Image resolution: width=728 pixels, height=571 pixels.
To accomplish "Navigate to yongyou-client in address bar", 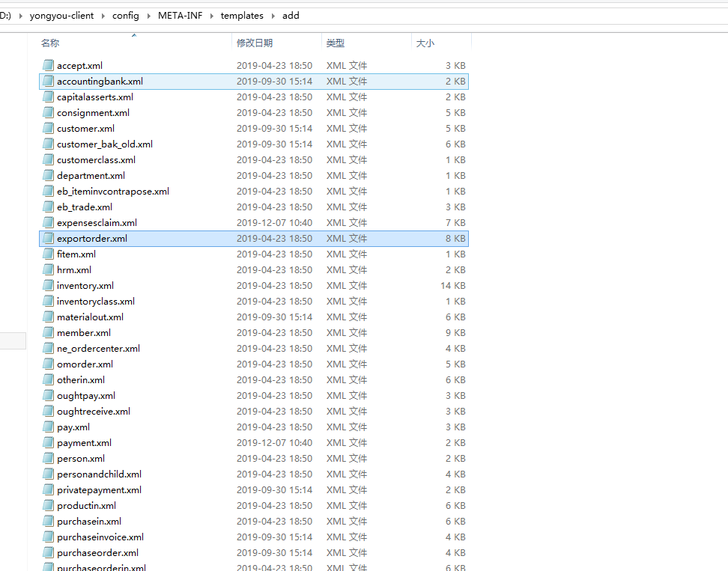I will pyautogui.click(x=61, y=16).
